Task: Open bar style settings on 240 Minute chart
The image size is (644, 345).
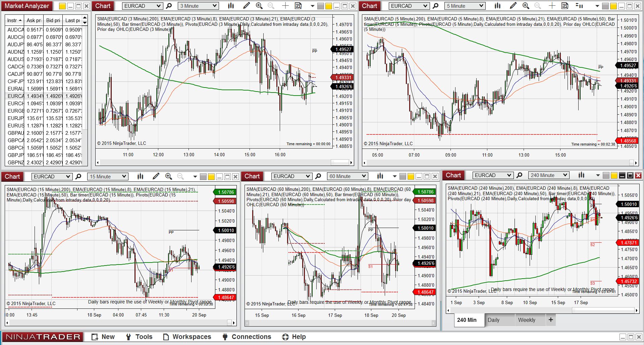Action: pyautogui.click(x=581, y=175)
